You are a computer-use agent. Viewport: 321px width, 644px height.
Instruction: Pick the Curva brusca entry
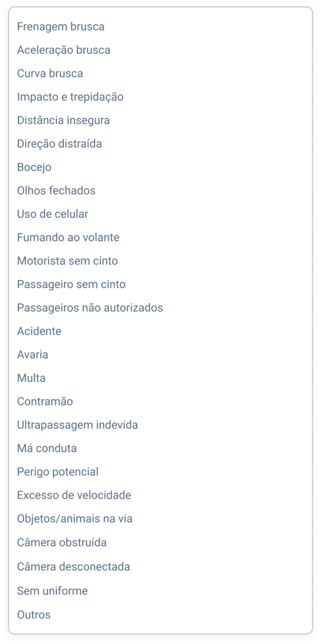(x=160, y=73)
